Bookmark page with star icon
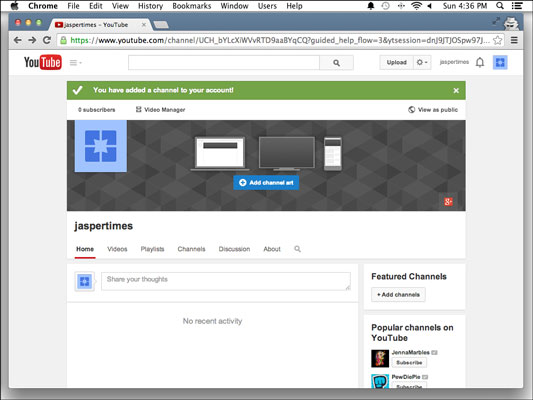The width and height of the screenshot is (533, 400). point(497,40)
